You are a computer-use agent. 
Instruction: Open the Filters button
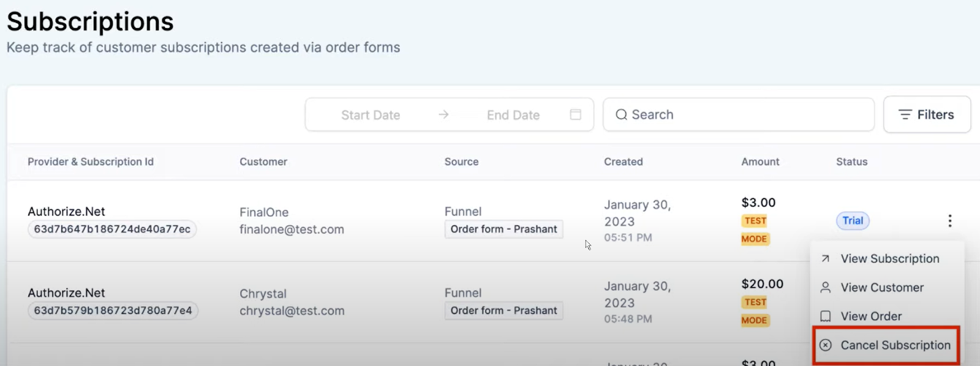(927, 114)
